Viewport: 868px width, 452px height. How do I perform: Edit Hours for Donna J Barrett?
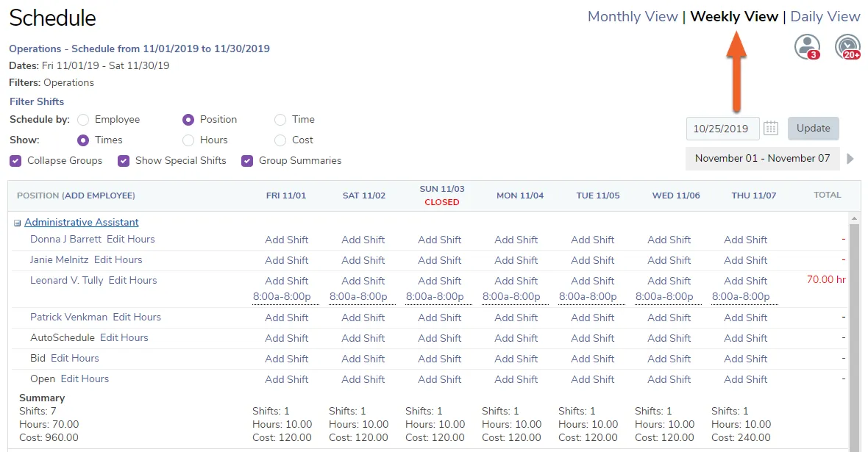click(131, 240)
